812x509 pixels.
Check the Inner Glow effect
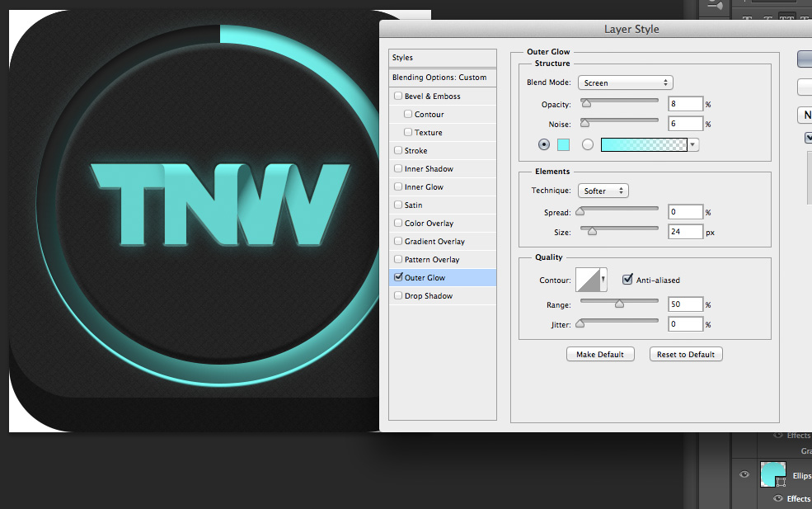pos(398,186)
